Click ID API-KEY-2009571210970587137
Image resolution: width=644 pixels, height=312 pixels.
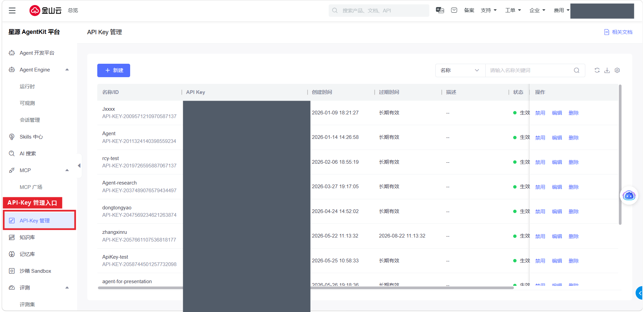click(x=139, y=116)
